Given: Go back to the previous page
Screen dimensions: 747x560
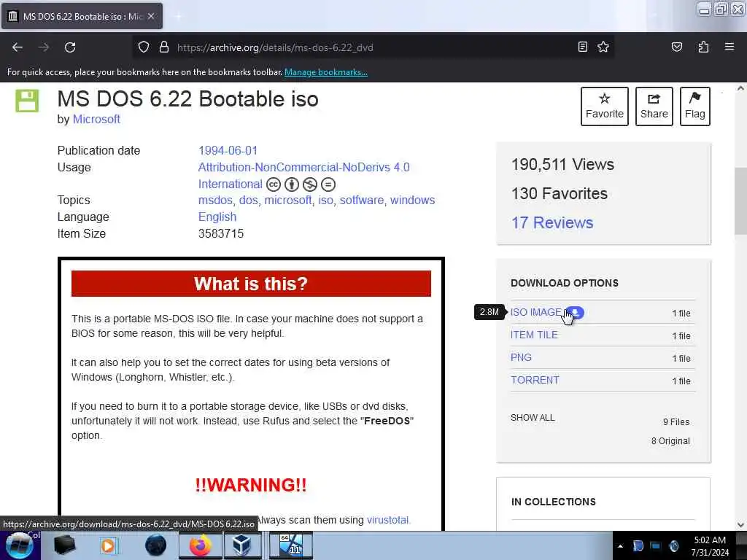Looking at the screenshot, I should point(18,47).
